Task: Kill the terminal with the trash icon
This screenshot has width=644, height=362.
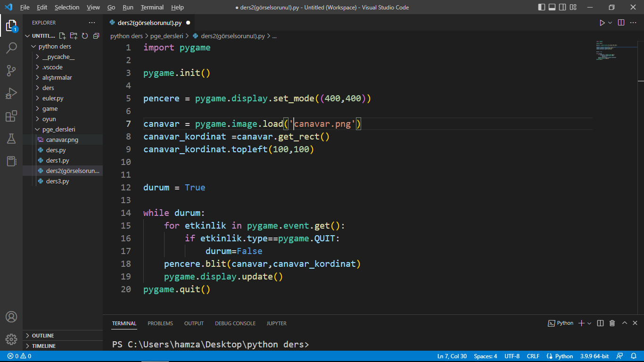Action: [x=612, y=323]
